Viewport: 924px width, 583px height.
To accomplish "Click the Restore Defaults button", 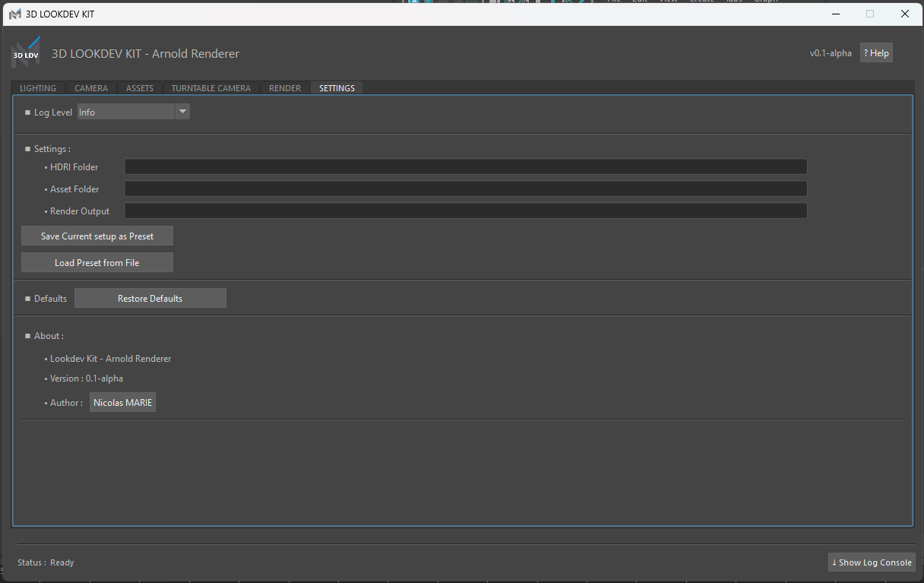I will coord(150,298).
